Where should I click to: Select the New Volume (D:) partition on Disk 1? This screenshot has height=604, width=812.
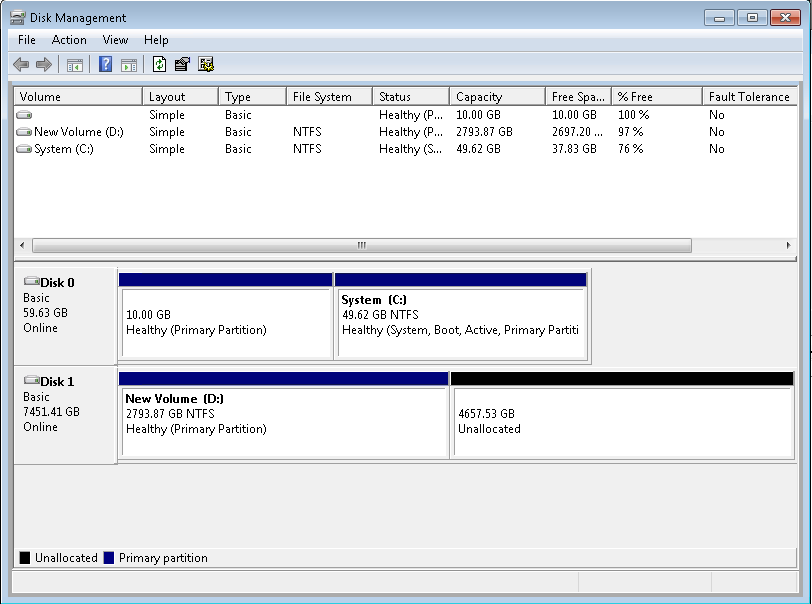point(284,415)
